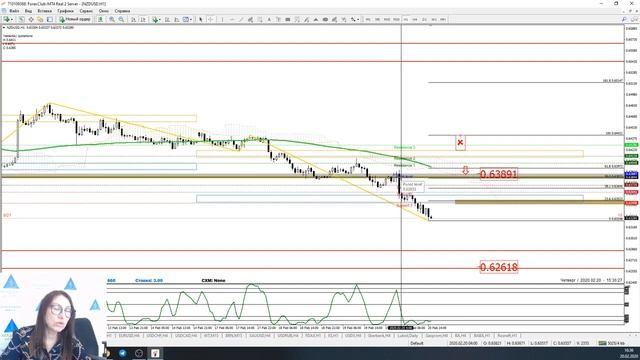Switch timeframe to H1

[406, 19]
